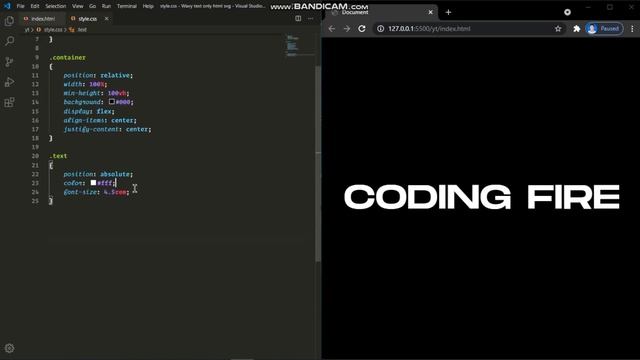Image resolution: width=640 pixels, height=360 pixels.
Task: Click the browser address bar URL
Action: [x=429, y=29]
